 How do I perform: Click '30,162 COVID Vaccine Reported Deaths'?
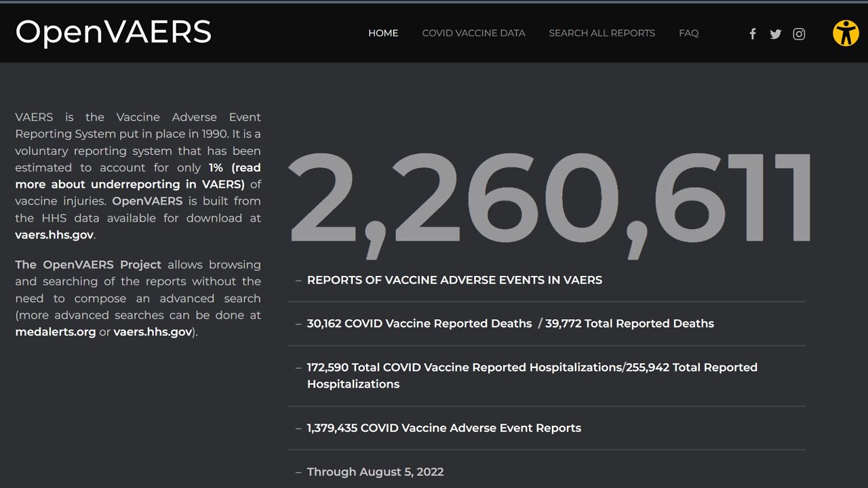point(419,324)
